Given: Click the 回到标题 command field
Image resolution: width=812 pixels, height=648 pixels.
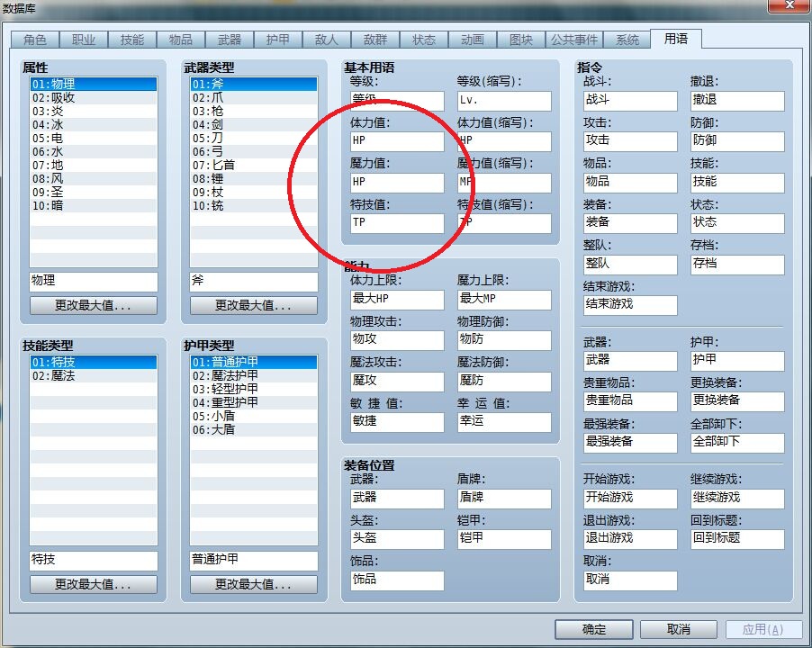Looking at the screenshot, I should pyautogui.click(x=737, y=539).
